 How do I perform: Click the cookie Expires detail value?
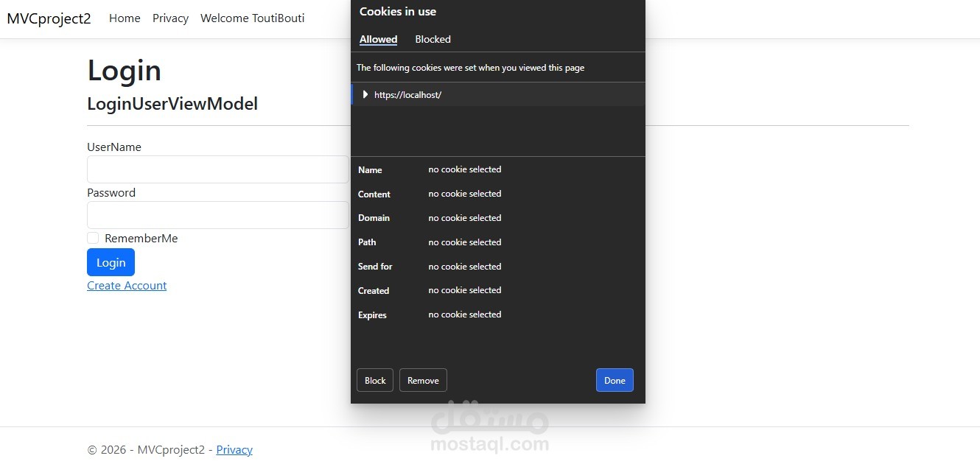[464, 314]
